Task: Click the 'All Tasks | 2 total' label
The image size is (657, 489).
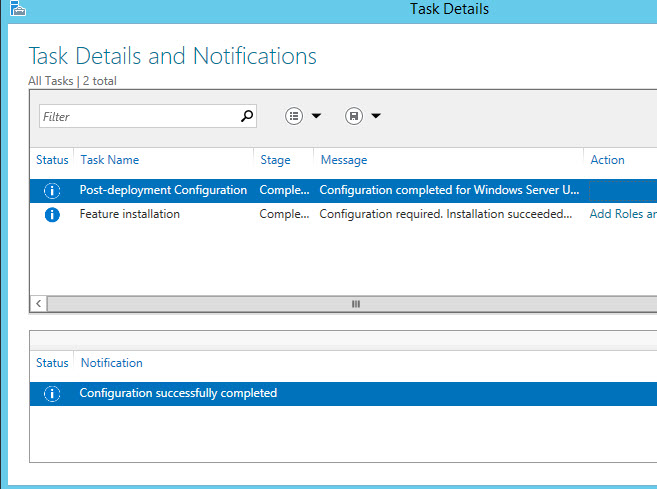Action: tap(72, 80)
